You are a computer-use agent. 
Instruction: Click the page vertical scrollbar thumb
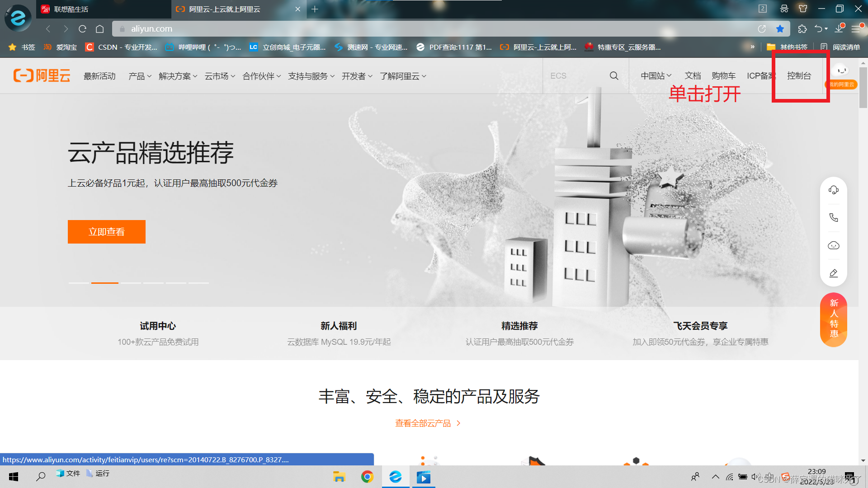pyautogui.click(x=863, y=88)
